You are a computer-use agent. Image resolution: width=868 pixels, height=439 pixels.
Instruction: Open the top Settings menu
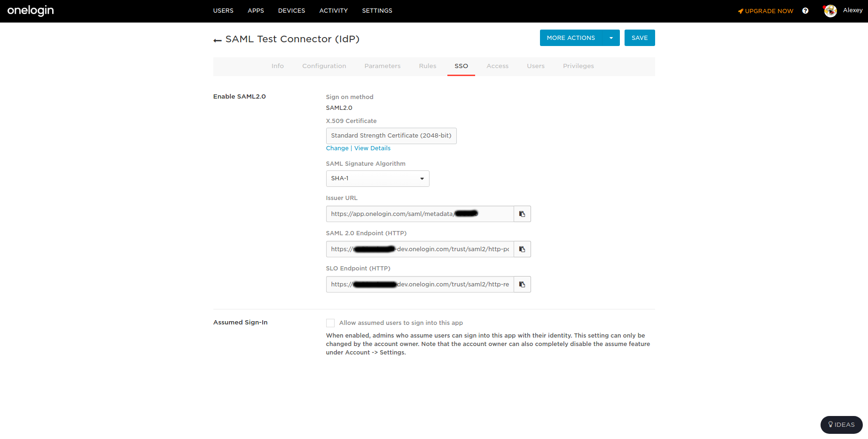coord(377,10)
